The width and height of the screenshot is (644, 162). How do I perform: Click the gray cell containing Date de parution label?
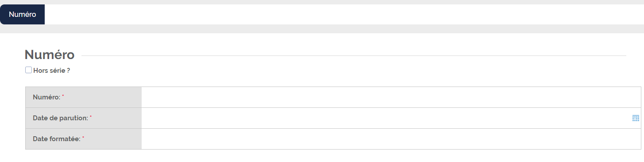click(x=84, y=118)
